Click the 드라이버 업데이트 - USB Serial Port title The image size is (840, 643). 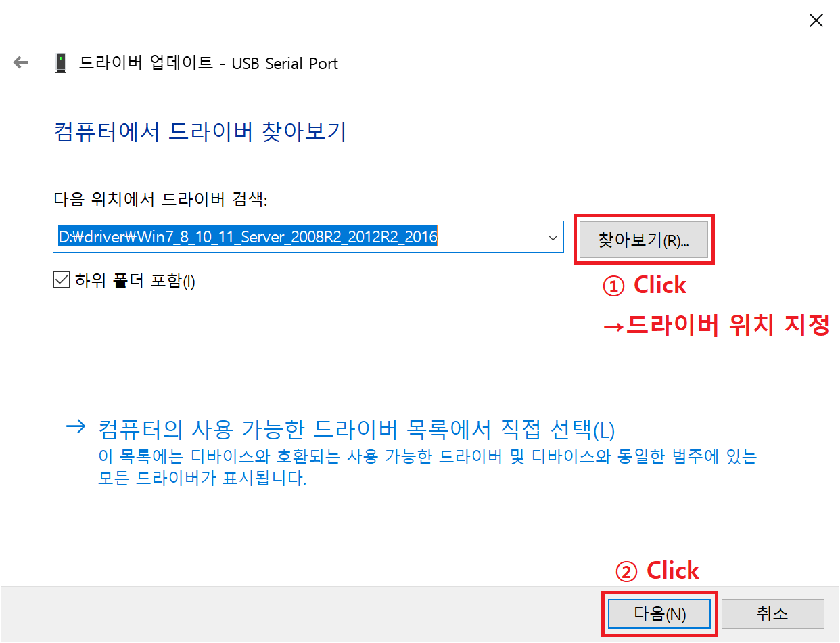coord(209,64)
